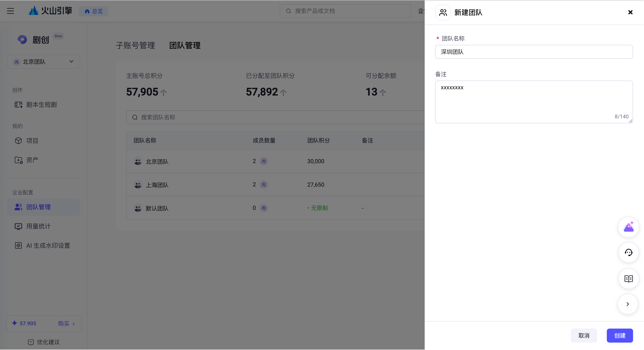
Task: Click the member icon in 默认团队 row
Action: pyautogui.click(x=264, y=208)
